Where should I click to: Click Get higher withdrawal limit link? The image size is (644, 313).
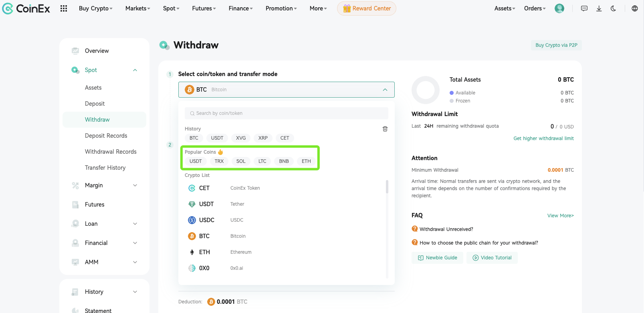543,138
